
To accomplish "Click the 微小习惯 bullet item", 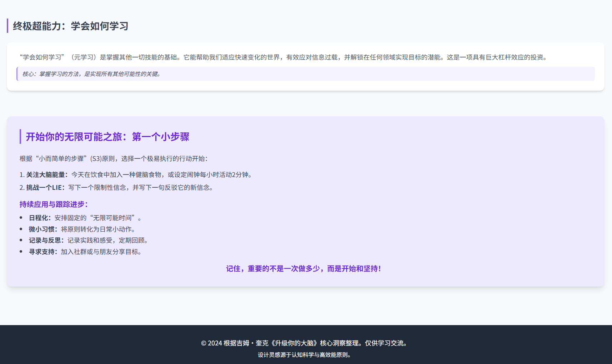I will [x=82, y=229].
